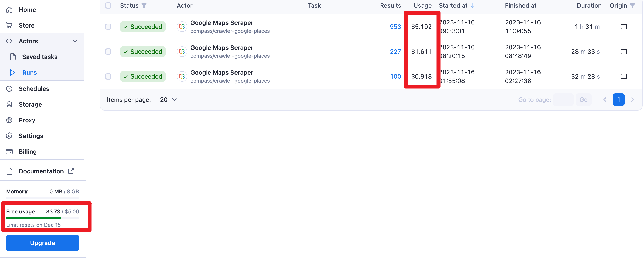The width and height of the screenshot is (644, 263).
Task: Open Saved tasks in the sidebar
Action: [x=40, y=57]
